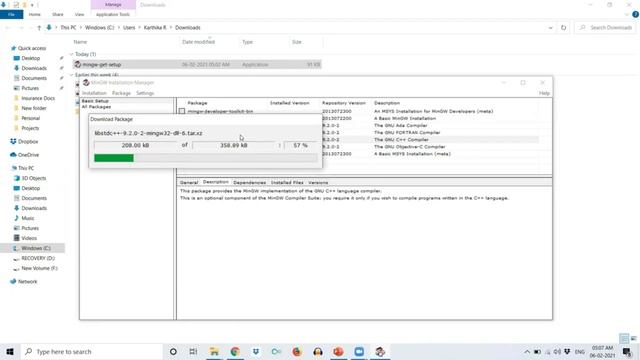
Task: Sort files by Size column header
Action: [297, 42]
